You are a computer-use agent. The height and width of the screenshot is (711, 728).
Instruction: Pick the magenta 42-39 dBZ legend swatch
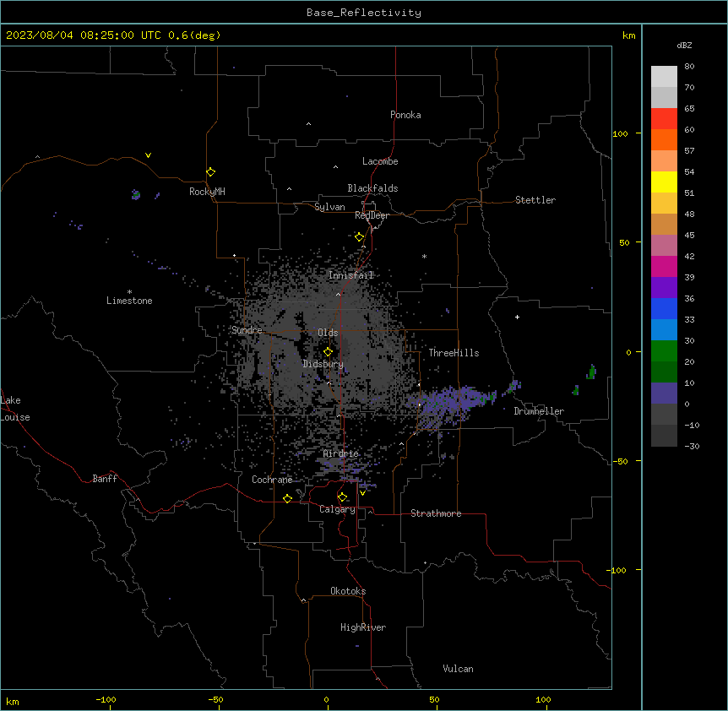pos(664,266)
